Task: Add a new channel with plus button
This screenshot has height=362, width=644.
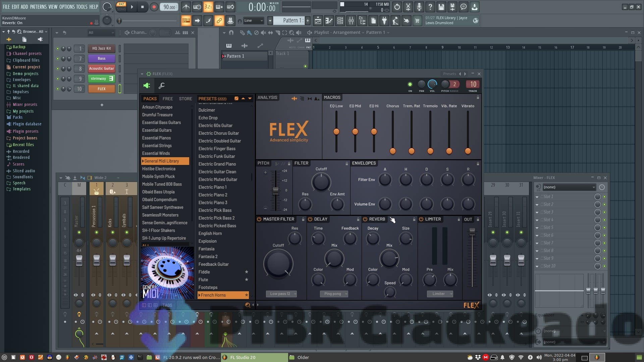Action: [102, 105]
